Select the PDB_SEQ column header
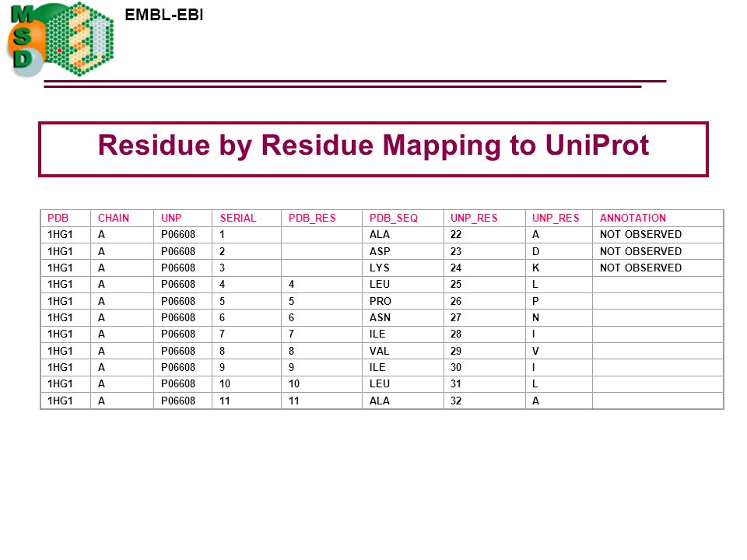Image resolution: width=747 pixels, height=560 pixels. pos(394,218)
